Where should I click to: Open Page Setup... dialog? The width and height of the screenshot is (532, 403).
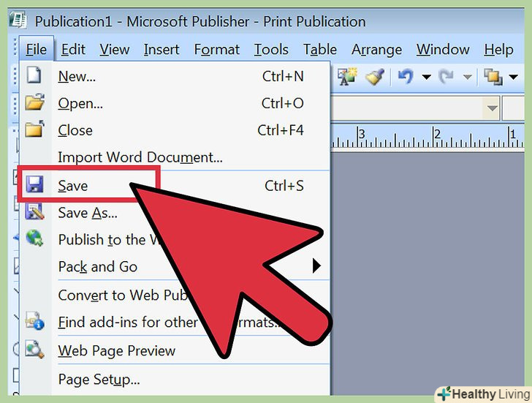point(175,380)
